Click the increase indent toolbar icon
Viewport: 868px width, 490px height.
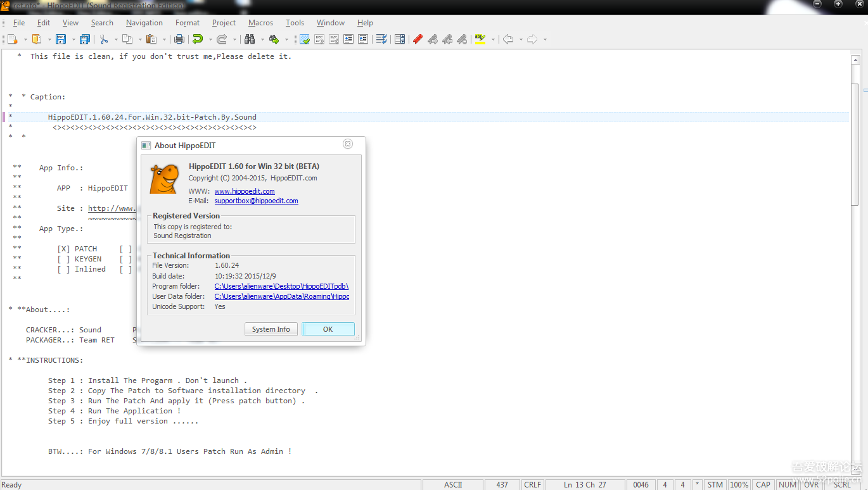[362, 39]
